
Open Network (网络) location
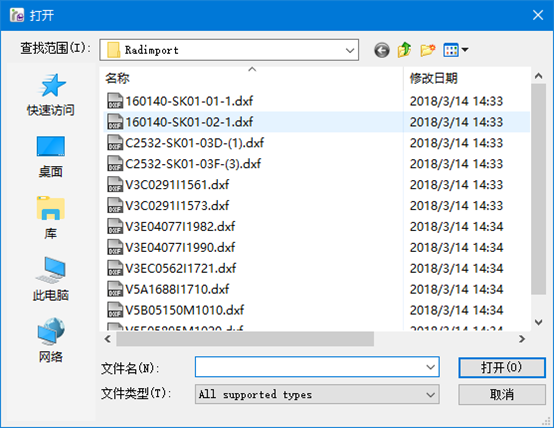[51, 340]
